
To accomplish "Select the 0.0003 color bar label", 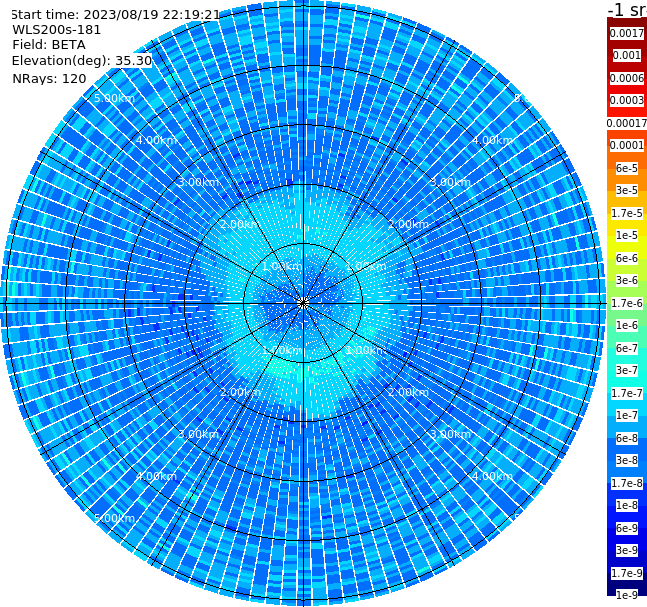I will [x=627, y=100].
